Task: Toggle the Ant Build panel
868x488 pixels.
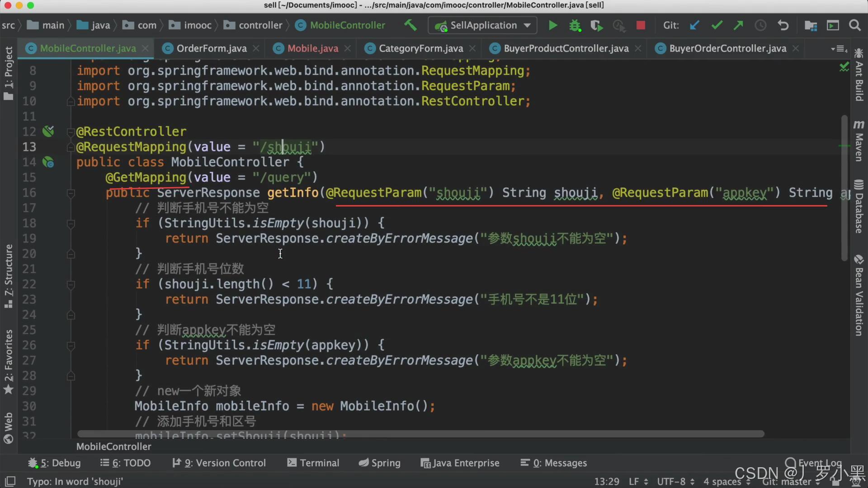Action: click(859, 75)
